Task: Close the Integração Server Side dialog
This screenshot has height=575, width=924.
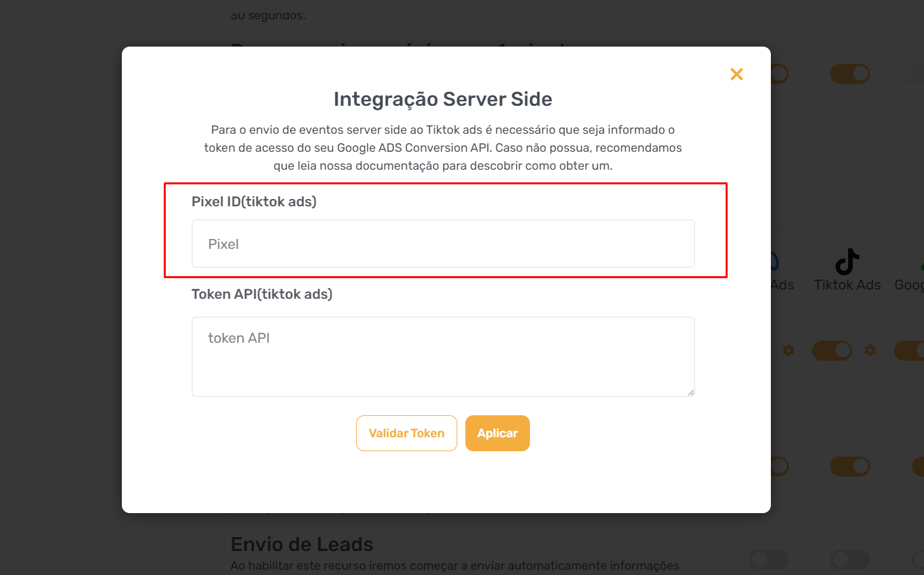Action: coord(736,74)
